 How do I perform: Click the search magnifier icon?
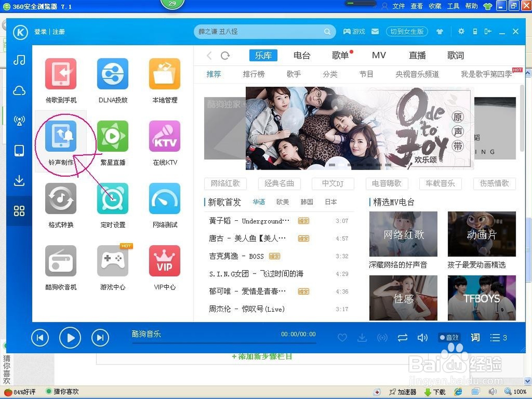click(x=327, y=31)
